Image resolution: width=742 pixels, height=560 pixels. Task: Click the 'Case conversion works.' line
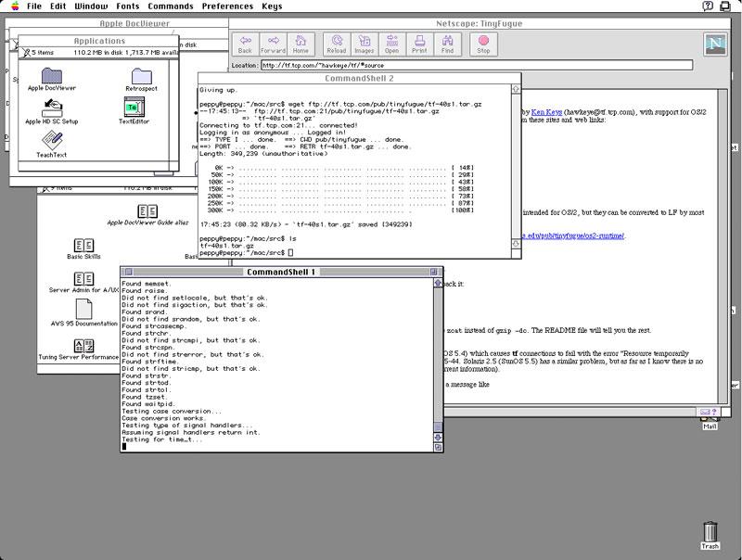(163, 418)
